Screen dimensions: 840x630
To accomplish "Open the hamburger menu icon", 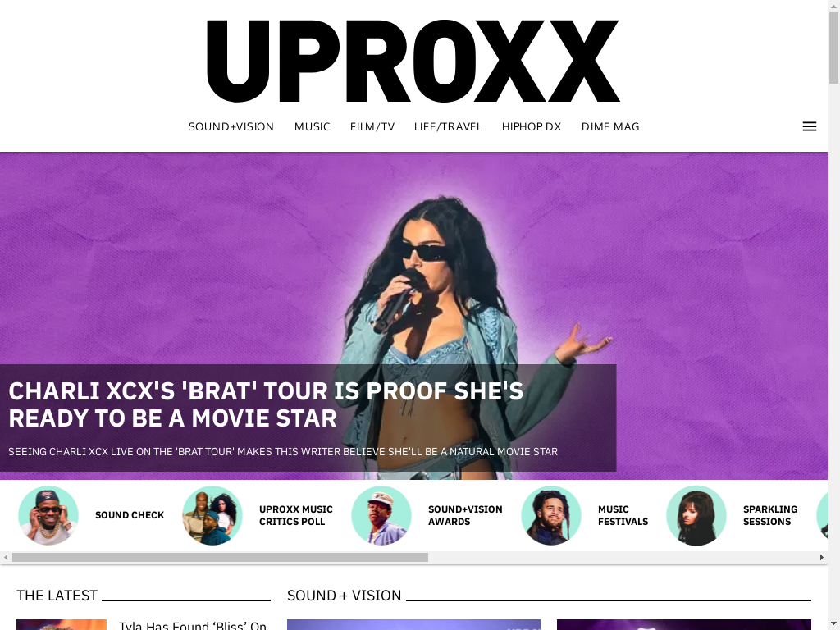I will pyautogui.click(x=810, y=126).
